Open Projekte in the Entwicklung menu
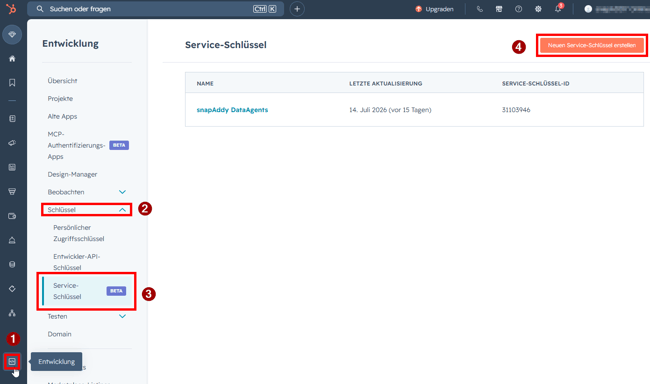650x384 pixels. (60, 99)
